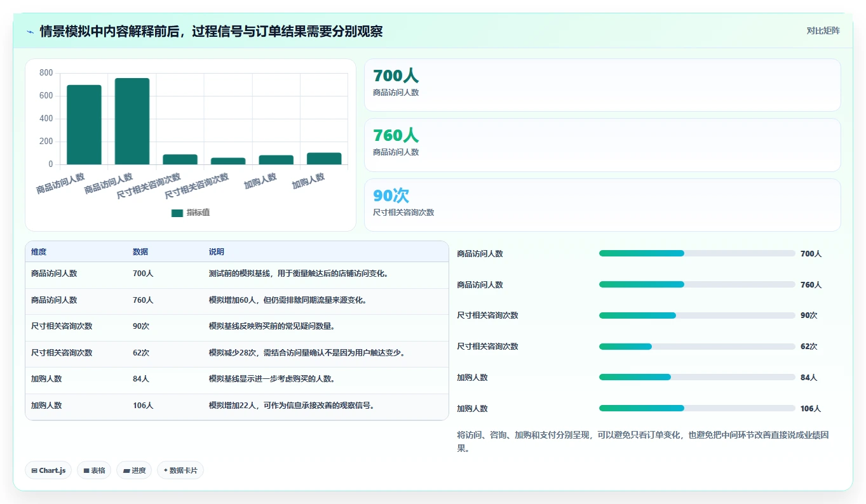
Task: Click the Chart.js tag
Action: (48, 470)
